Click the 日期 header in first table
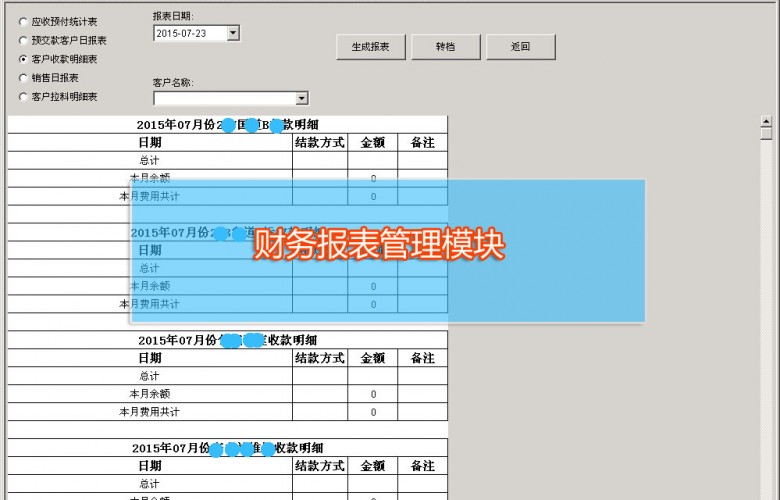Screen dimensions: 780x500 [x=150, y=143]
